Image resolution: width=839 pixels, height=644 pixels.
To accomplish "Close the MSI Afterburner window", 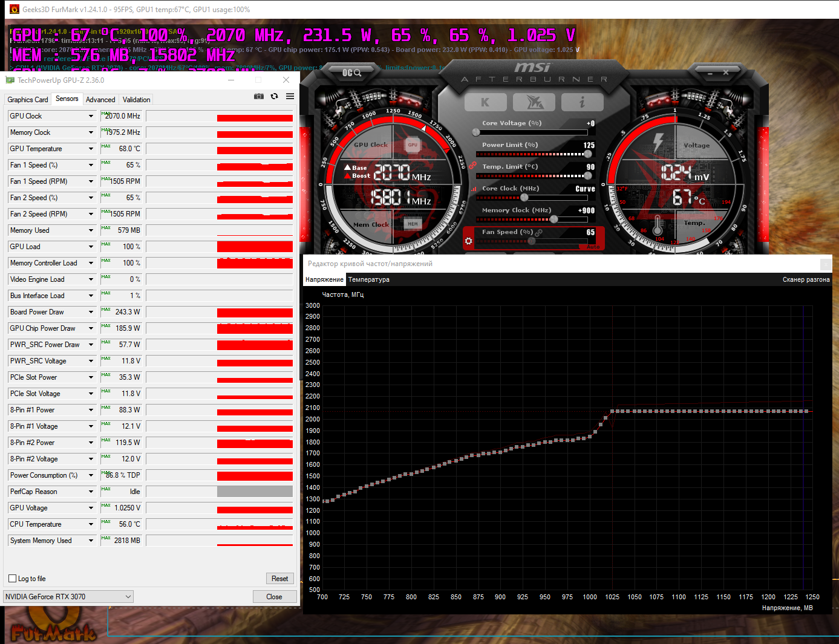I will pos(726,72).
